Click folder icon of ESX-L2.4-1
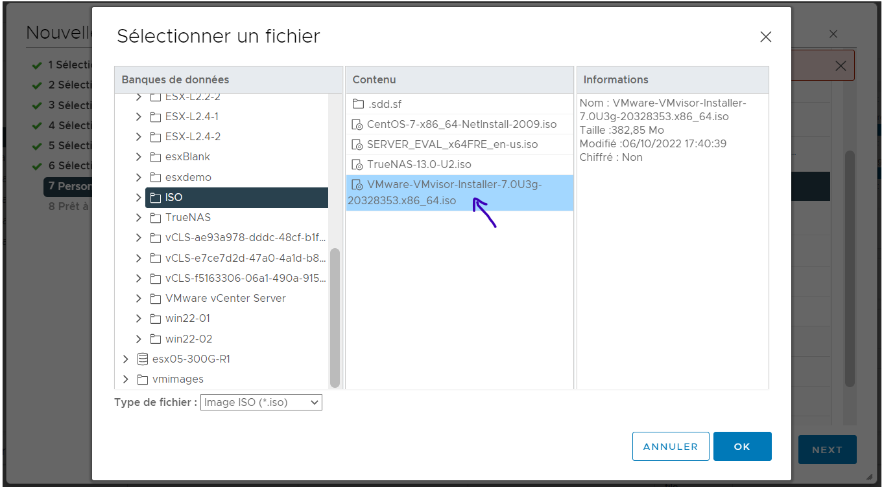Image resolution: width=884 pixels, height=487 pixels. click(155, 117)
